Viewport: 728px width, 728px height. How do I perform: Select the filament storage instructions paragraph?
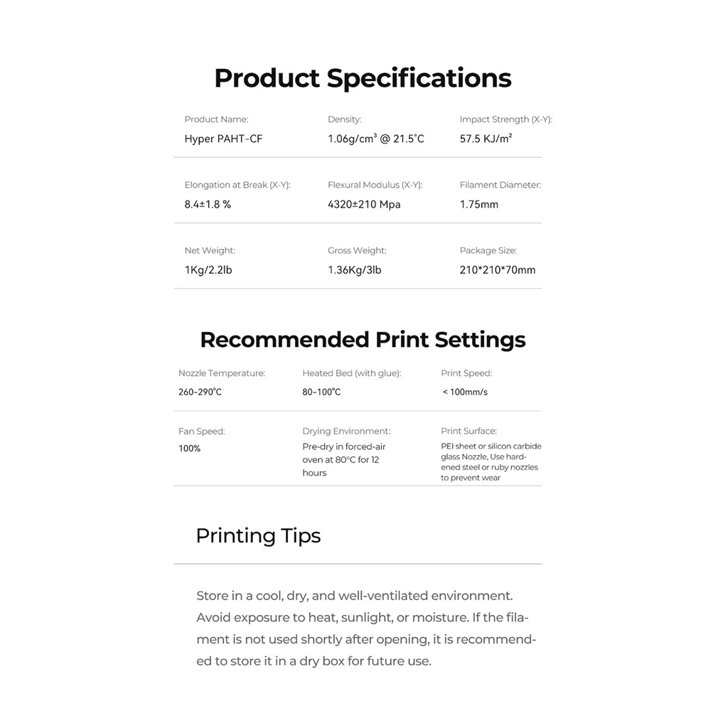pyautogui.click(x=366, y=628)
